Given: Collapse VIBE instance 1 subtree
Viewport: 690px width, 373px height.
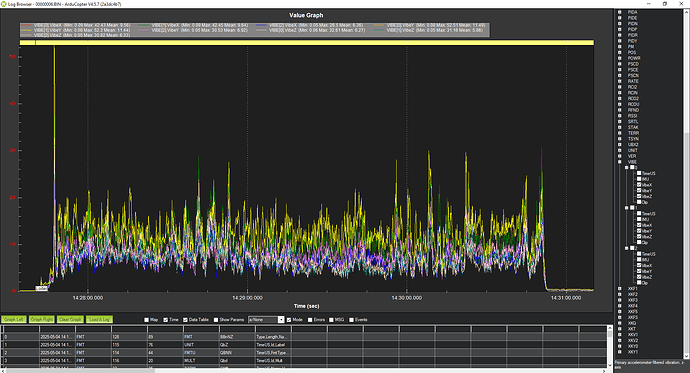Looking at the screenshot, I should click(x=627, y=208).
